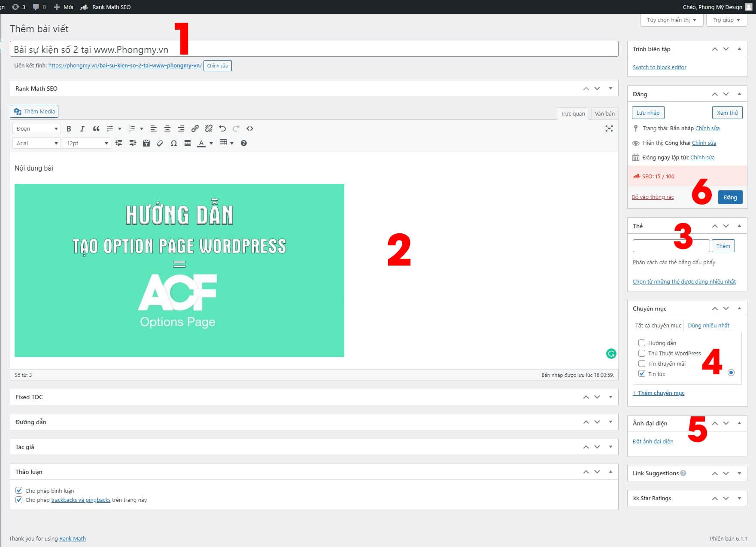756x547 pixels.
Task: Check the Hướng dẫn category
Action: [642, 343]
